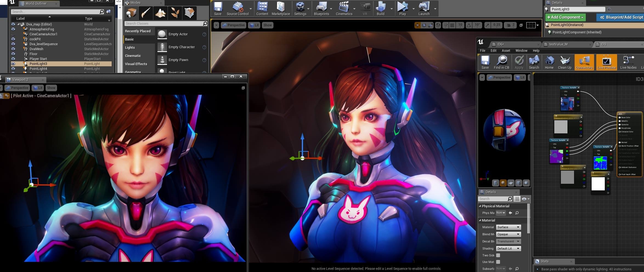This screenshot has width=644, height=272.
Task: Open Settings in the main toolbar
Action: tap(300, 8)
